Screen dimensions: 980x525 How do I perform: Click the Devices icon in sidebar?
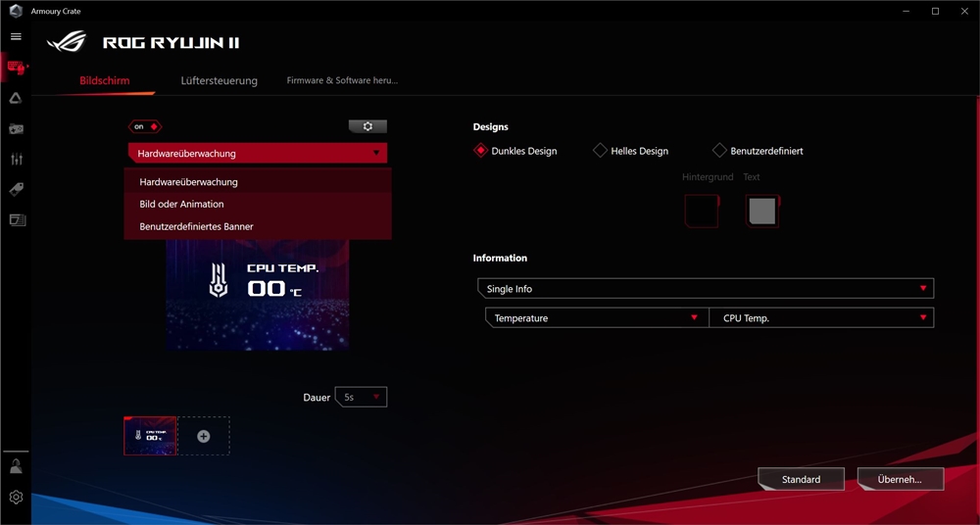coord(16,68)
